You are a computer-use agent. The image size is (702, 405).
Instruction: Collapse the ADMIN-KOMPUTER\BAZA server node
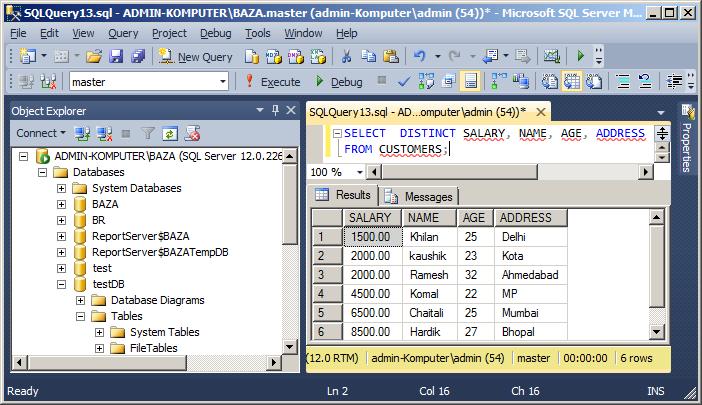pos(23,156)
